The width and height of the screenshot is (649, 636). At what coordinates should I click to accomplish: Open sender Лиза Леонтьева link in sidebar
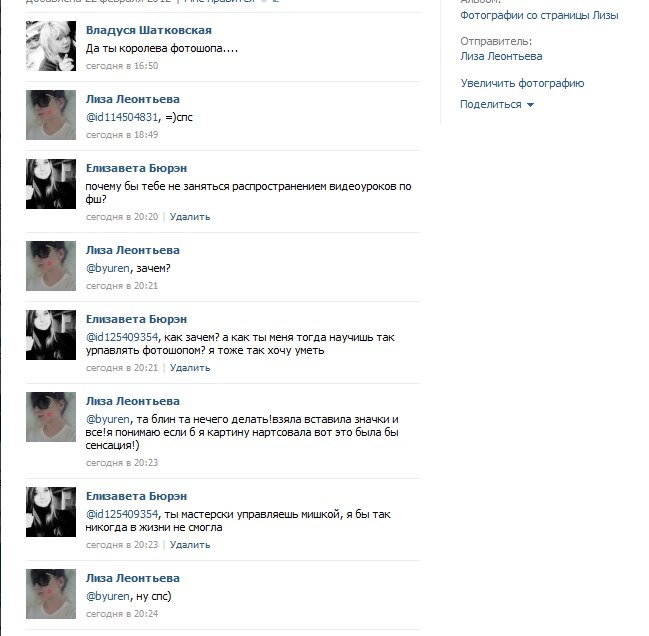(501, 56)
